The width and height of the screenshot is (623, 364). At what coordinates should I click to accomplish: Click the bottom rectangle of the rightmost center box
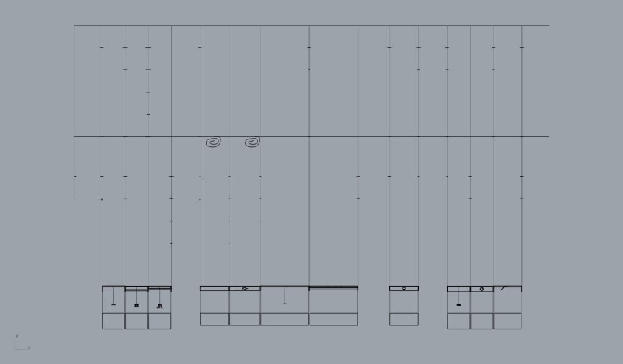point(334,319)
